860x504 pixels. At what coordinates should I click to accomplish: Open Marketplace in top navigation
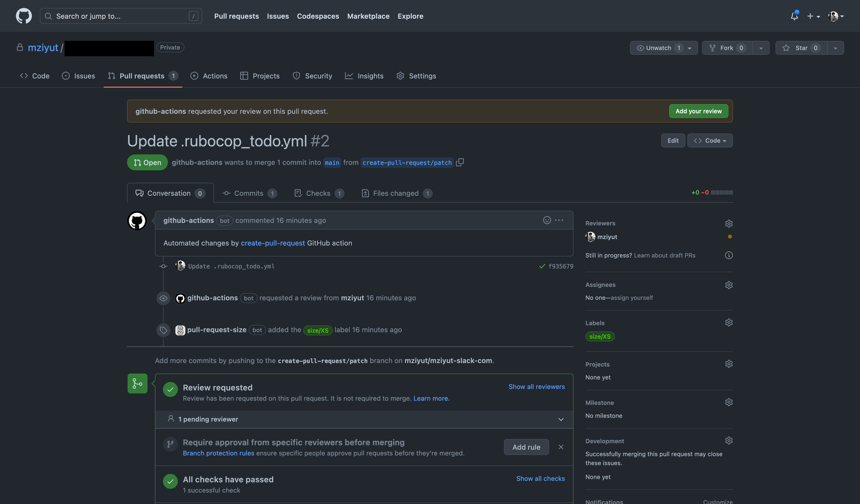point(368,16)
